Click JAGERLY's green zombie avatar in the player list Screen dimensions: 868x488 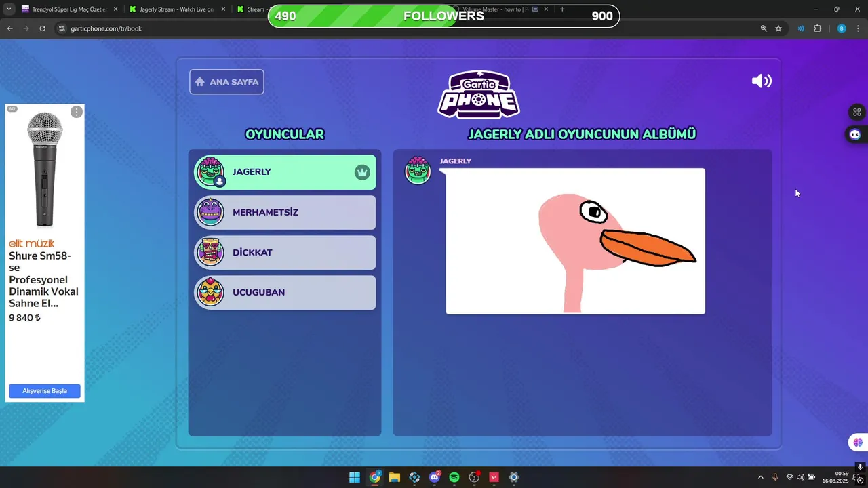coord(210,171)
